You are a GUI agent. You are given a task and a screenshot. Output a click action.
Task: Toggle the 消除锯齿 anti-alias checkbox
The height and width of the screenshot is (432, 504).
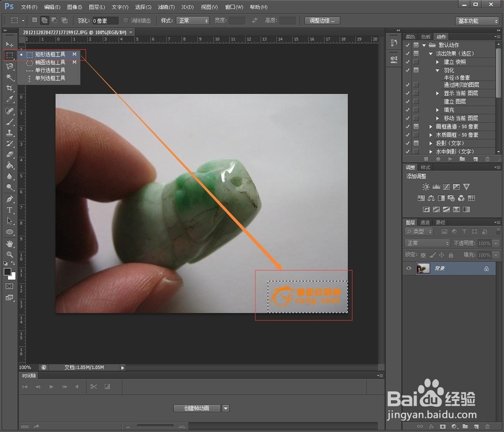coord(125,21)
